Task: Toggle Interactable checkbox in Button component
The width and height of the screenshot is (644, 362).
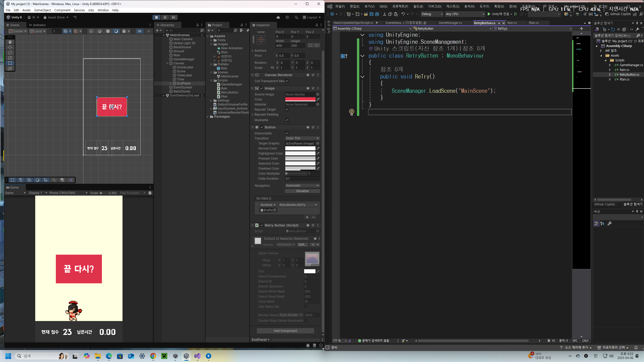Action: (287, 133)
